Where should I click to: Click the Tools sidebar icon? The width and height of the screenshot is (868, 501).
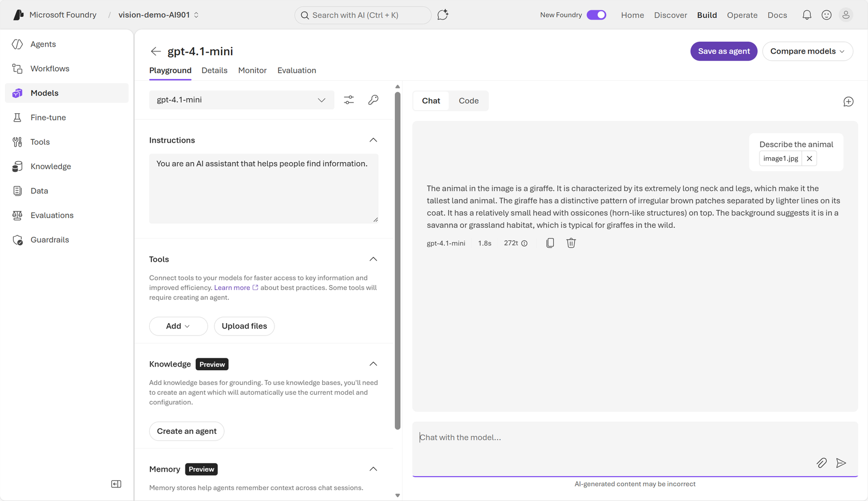pyautogui.click(x=17, y=142)
